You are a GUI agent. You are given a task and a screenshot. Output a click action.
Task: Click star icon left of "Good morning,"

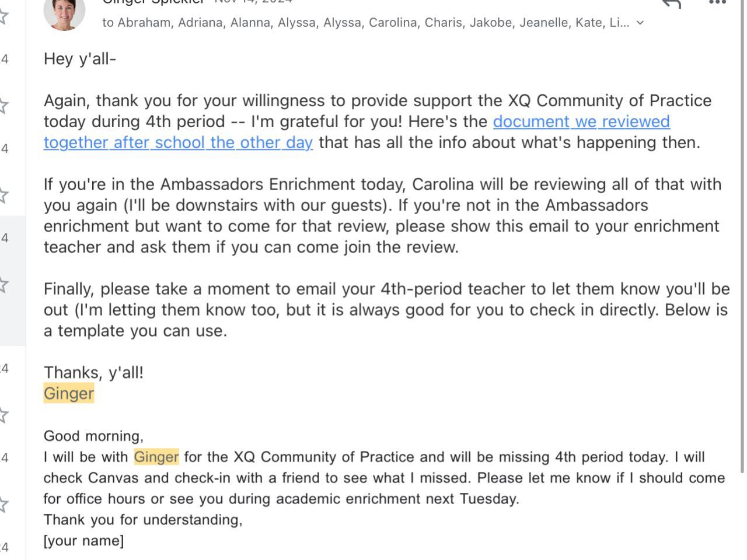coord(4,415)
